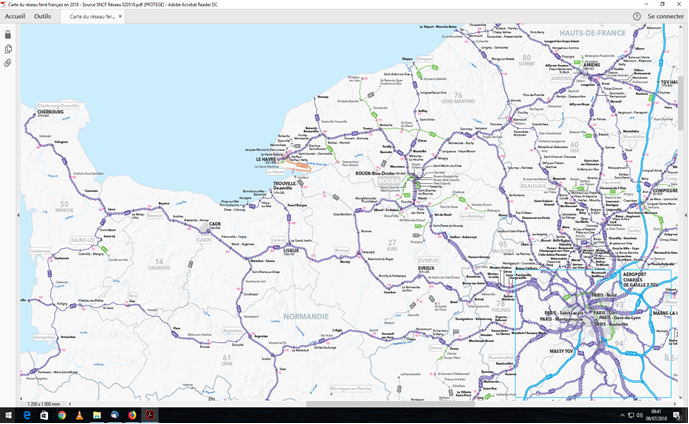
Task: Click the Acrobat Reader taskbar icon
Action: point(150,415)
